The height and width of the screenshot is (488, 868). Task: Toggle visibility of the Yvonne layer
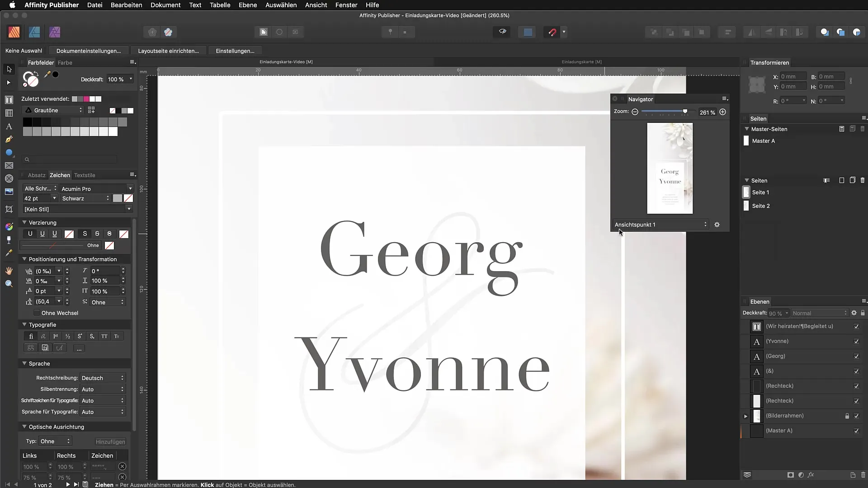[x=856, y=342]
